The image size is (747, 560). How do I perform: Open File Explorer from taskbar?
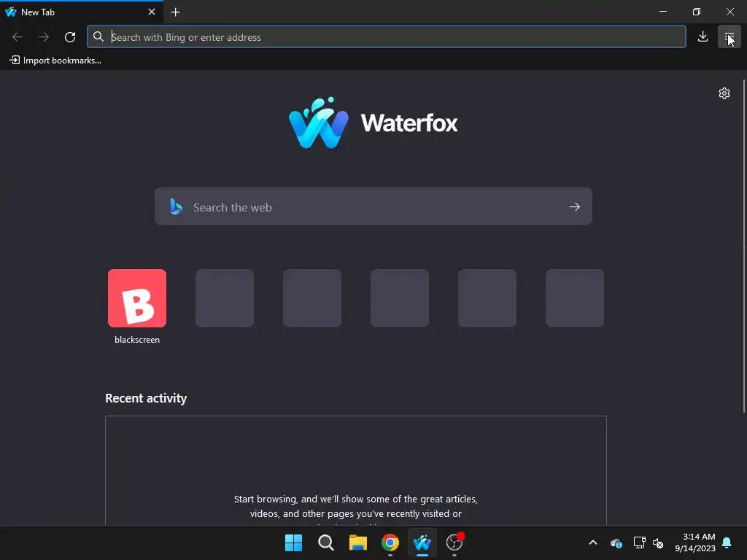point(357,542)
